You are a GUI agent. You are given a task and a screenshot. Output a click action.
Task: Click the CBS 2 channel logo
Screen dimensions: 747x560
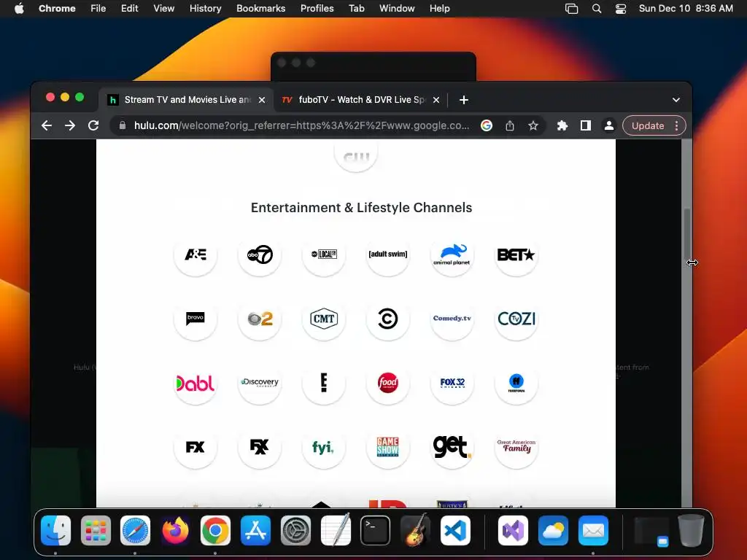(x=260, y=319)
